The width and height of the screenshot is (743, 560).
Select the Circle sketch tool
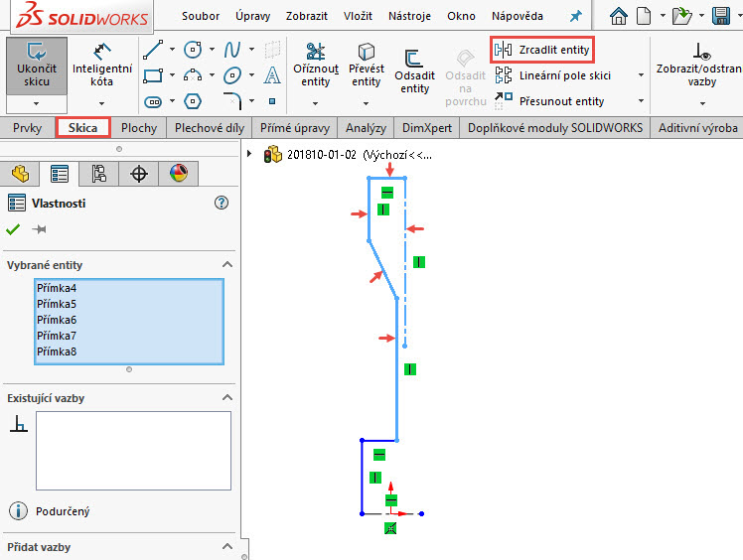(x=193, y=50)
